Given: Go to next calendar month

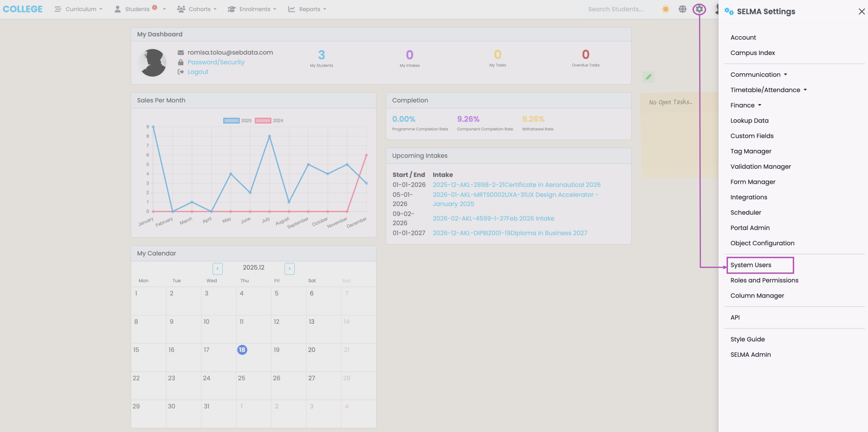Looking at the screenshot, I should 289,268.
